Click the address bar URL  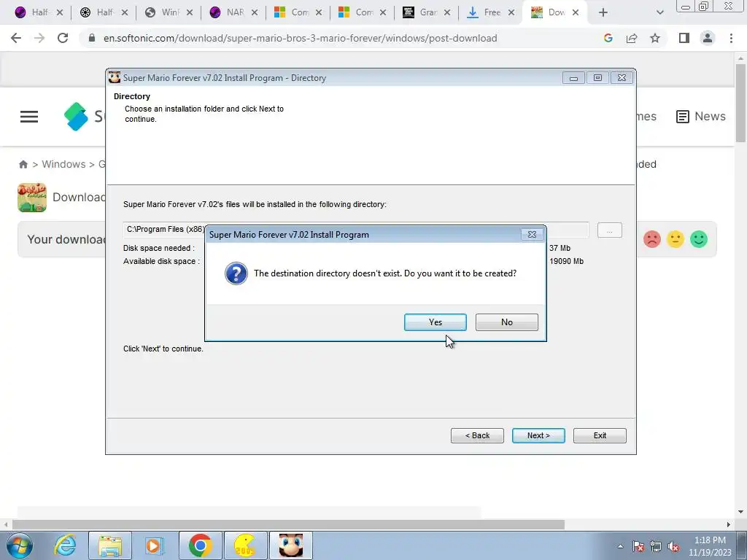(300, 38)
